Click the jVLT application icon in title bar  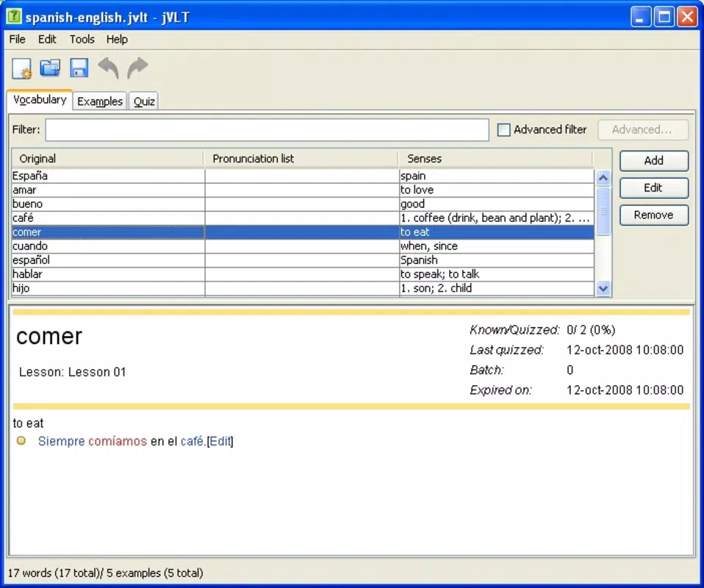point(14,17)
